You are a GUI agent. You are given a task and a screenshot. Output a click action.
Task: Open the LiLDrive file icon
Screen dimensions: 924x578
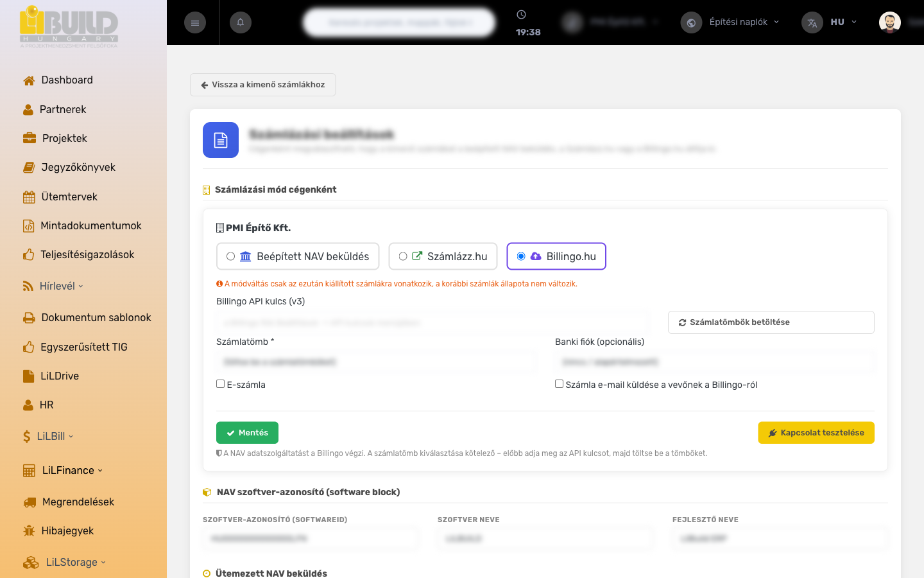[x=28, y=376]
